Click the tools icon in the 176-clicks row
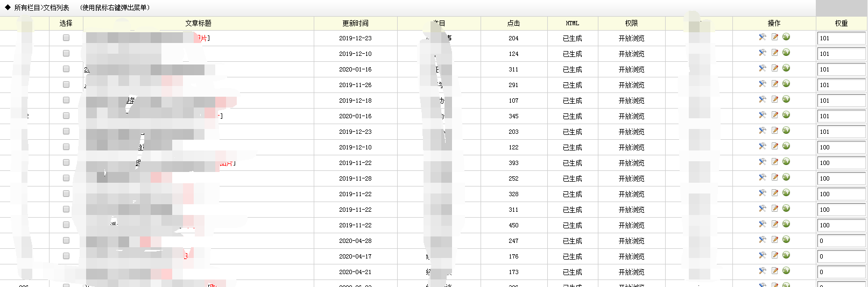The width and height of the screenshot is (868, 287). tap(763, 255)
